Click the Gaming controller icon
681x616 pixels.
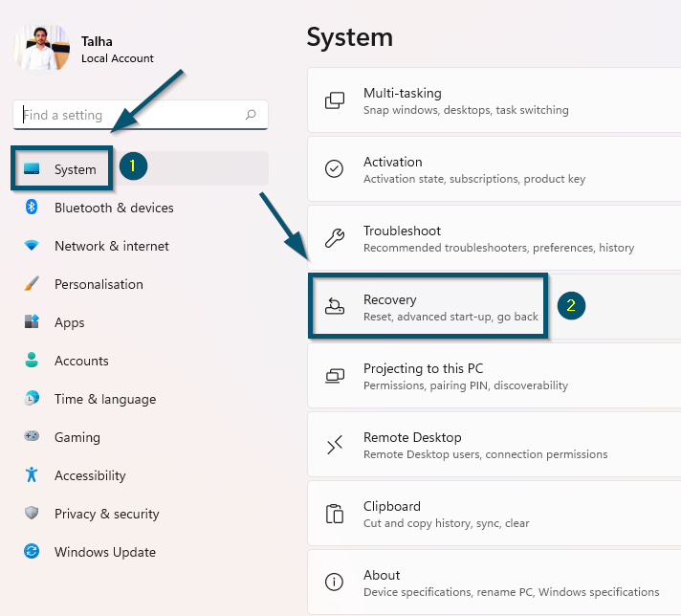click(x=32, y=436)
